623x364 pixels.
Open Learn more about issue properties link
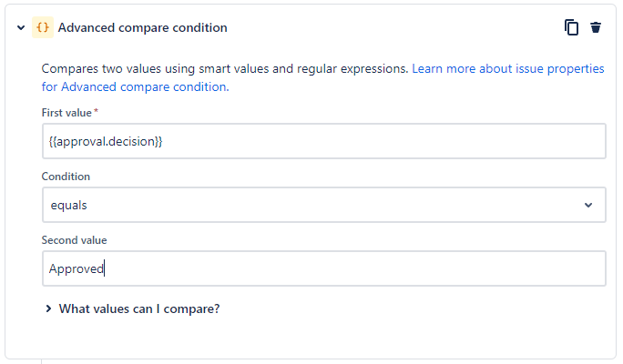507,68
